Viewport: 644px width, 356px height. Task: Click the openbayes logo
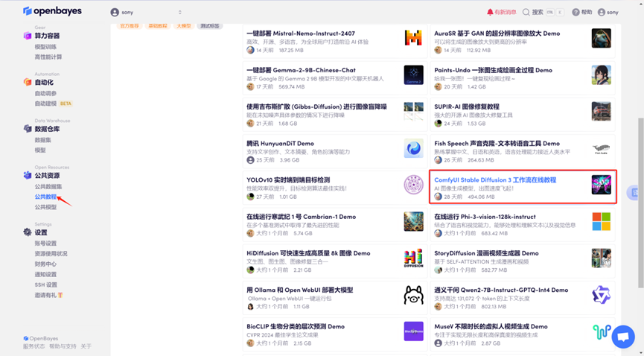[x=52, y=11]
